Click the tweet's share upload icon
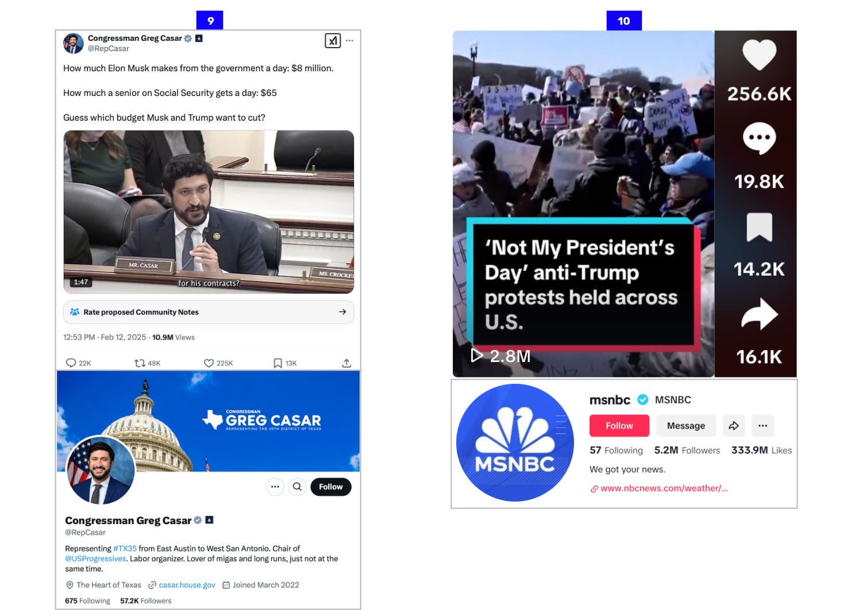 click(x=346, y=363)
